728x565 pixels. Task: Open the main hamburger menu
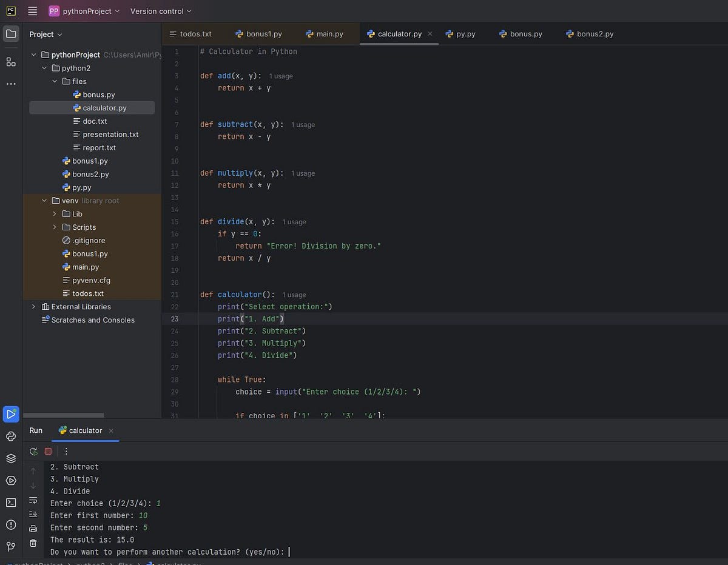coord(33,11)
